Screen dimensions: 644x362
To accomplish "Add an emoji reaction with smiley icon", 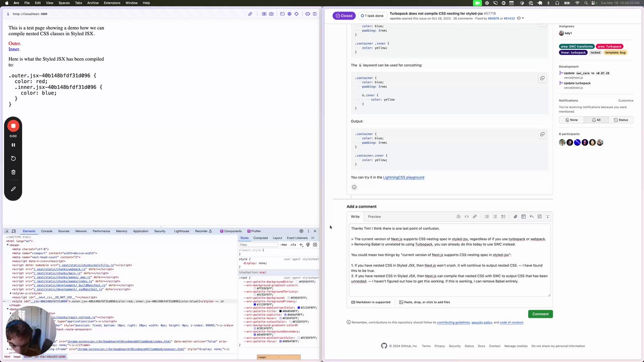I will pyautogui.click(x=354, y=187).
